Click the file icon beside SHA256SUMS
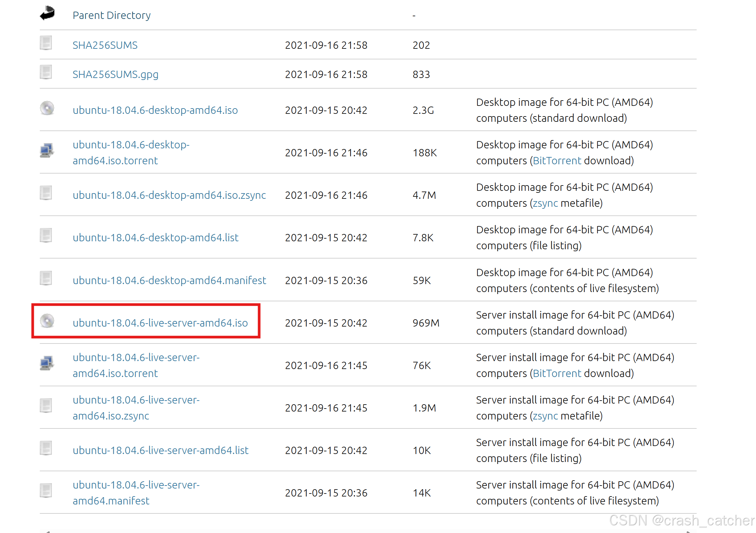Image resolution: width=756 pixels, height=533 pixels. point(46,43)
